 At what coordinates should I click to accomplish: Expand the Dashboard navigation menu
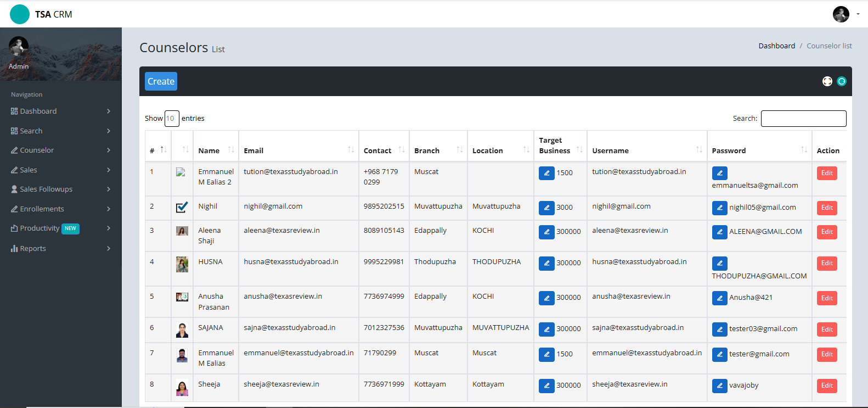(60, 111)
